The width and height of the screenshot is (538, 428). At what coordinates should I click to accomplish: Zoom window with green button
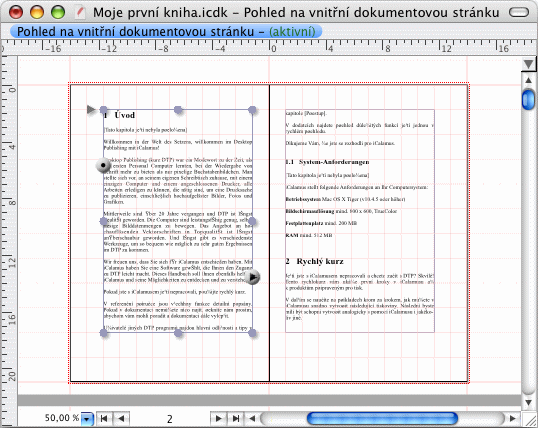click(x=58, y=12)
